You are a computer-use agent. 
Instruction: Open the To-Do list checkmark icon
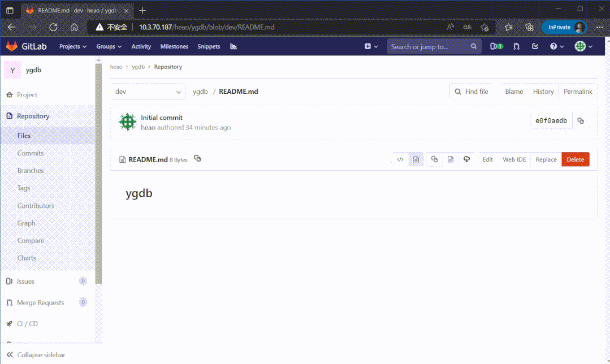535,46
